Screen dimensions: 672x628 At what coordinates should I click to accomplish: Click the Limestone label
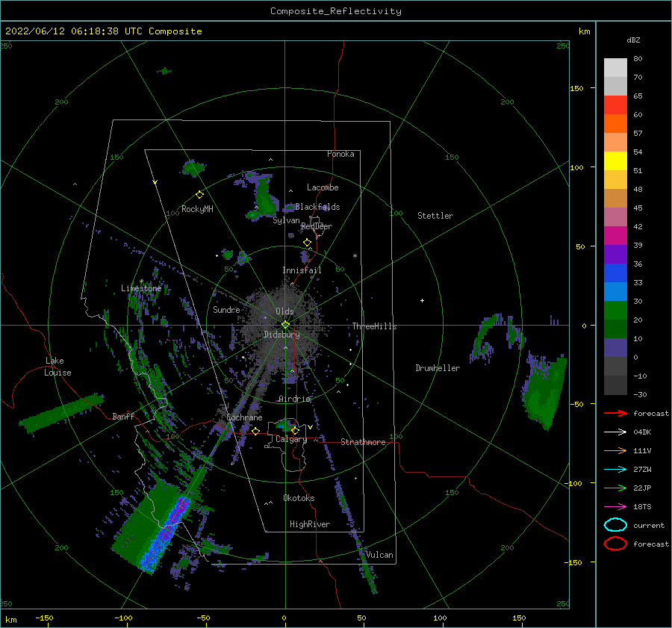(141, 288)
